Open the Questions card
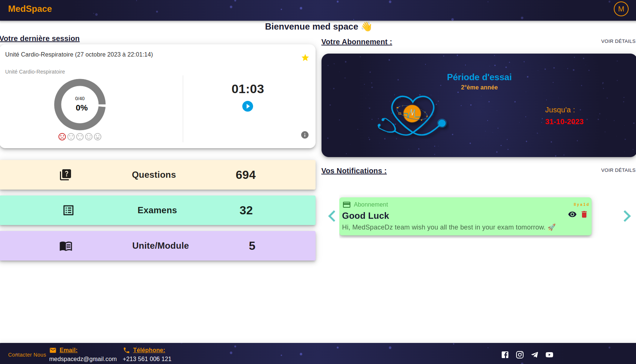 158,175
